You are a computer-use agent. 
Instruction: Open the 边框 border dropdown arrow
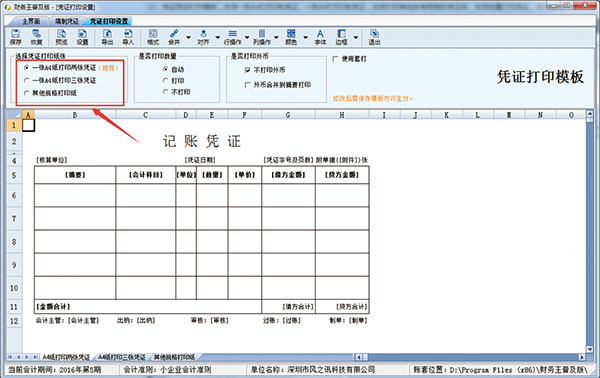click(x=356, y=37)
